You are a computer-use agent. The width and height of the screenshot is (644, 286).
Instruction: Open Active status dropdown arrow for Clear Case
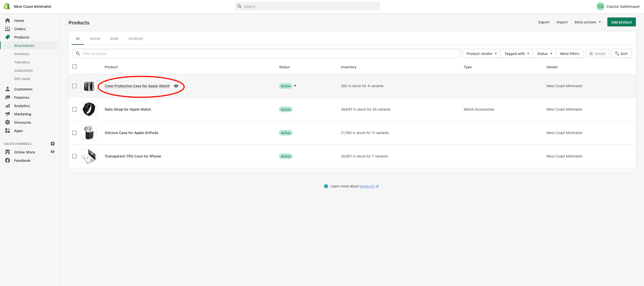point(295,86)
